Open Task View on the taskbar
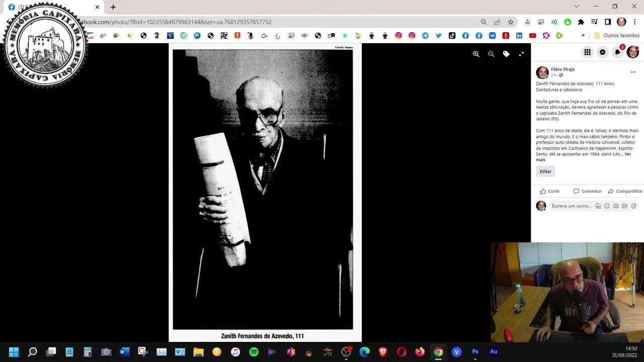The height and width of the screenshot is (362, 644). coord(51,352)
